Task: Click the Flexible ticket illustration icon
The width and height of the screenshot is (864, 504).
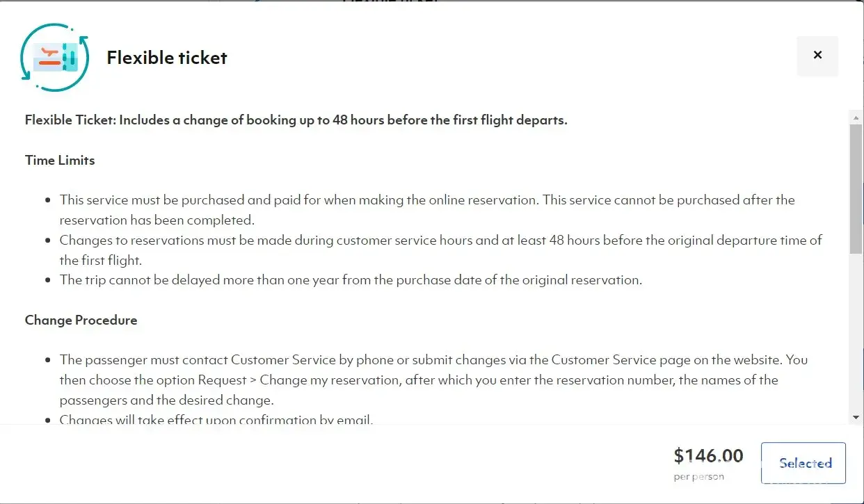Action: click(x=55, y=58)
